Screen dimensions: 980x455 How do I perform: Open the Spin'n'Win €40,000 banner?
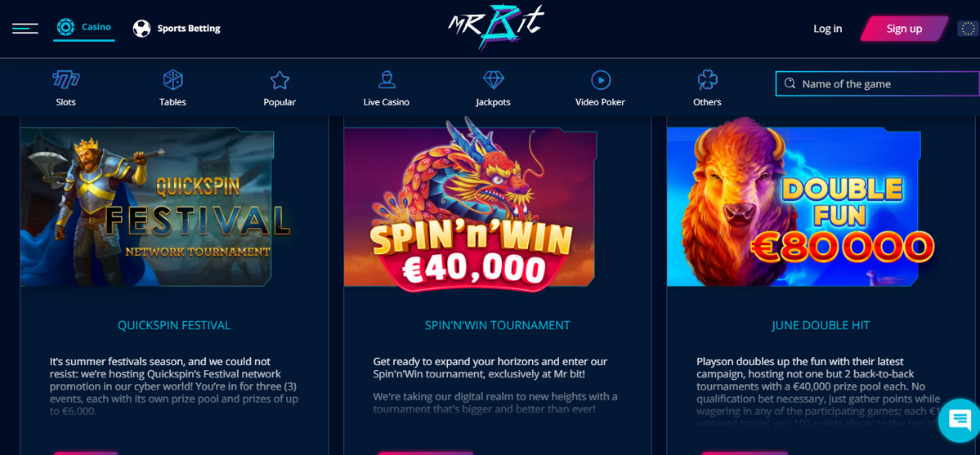(469, 206)
